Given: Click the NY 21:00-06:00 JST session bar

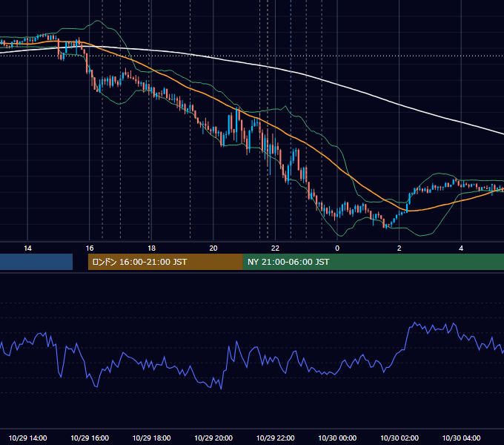Looking at the screenshot, I should pos(373,262).
